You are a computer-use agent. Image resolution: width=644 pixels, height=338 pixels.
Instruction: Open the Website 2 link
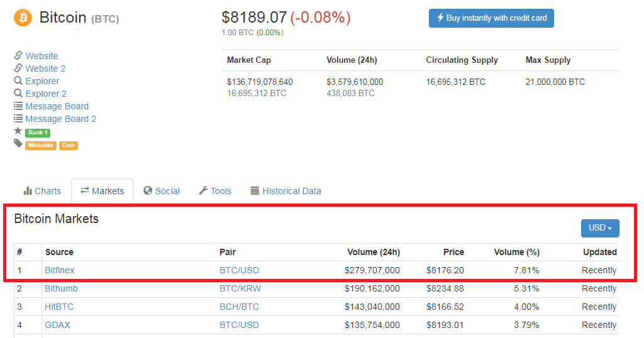tap(45, 68)
